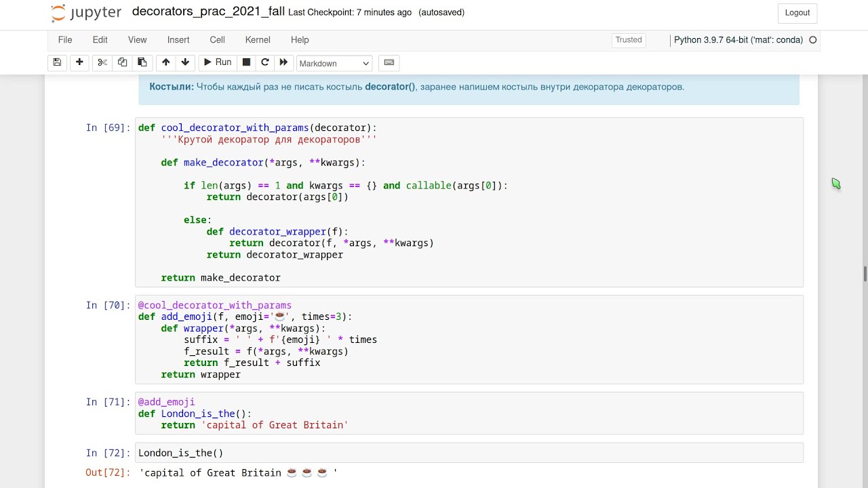The image size is (868, 488).
Task: Click '@add_emoji' decorator line
Action: pos(166,402)
